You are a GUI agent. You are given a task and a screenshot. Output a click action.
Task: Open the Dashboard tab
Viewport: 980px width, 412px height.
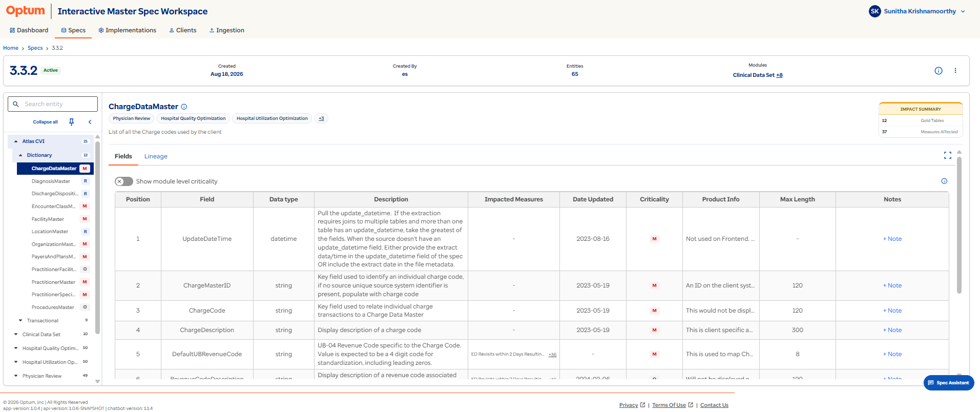[x=29, y=30]
